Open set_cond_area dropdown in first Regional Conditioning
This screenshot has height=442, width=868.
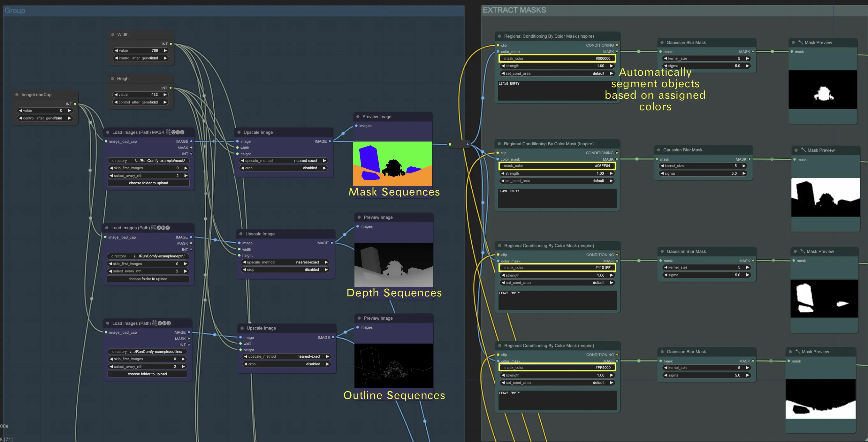coord(557,73)
